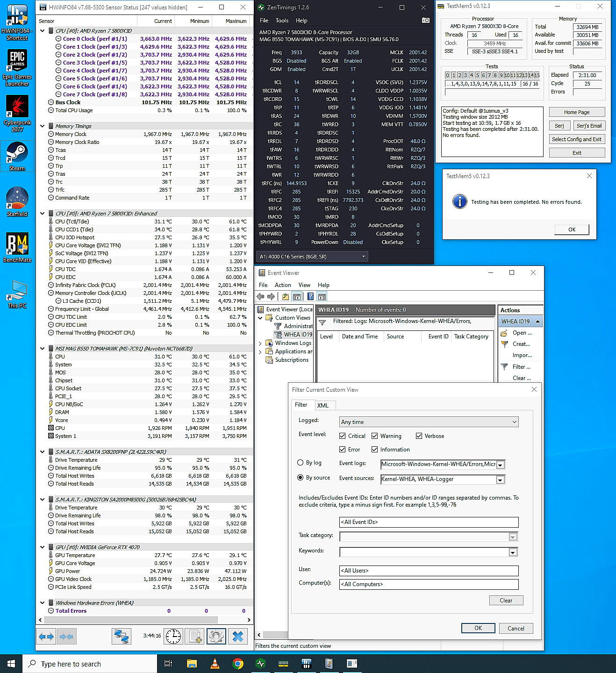Click All Event IDs input field
The height and width of the screenshot is (673, 616).
click(x=429, y=522)
